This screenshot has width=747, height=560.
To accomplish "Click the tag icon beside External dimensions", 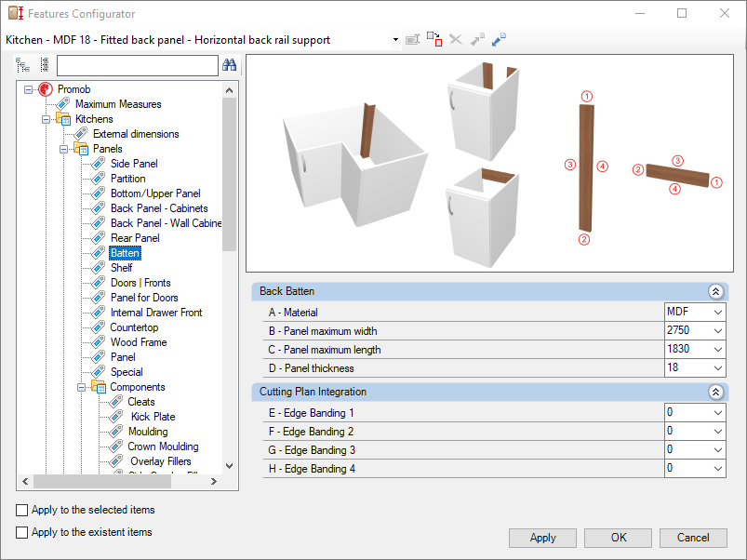I will [x=81, y=134].
